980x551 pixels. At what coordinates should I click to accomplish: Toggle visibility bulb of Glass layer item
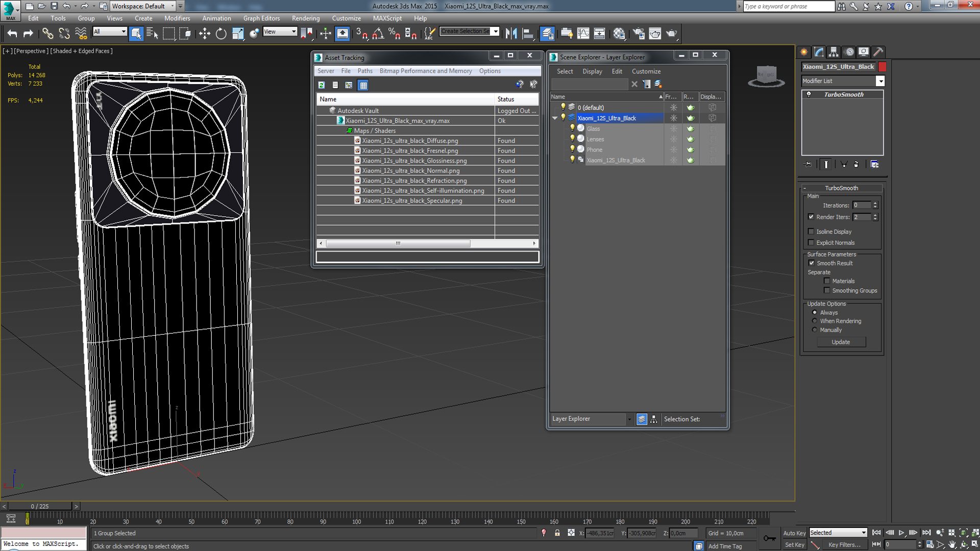point(572,128)
